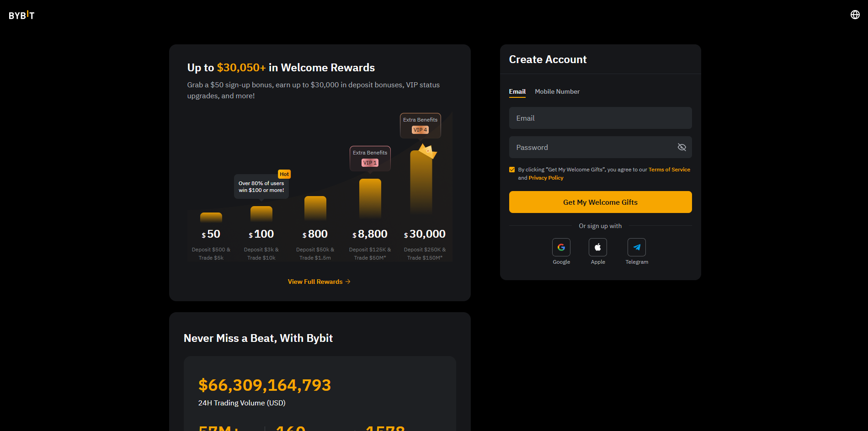868x431 pixels.
Task: Click 'Never Miss a Beat, With Bybit' heading
Action: 258,338
